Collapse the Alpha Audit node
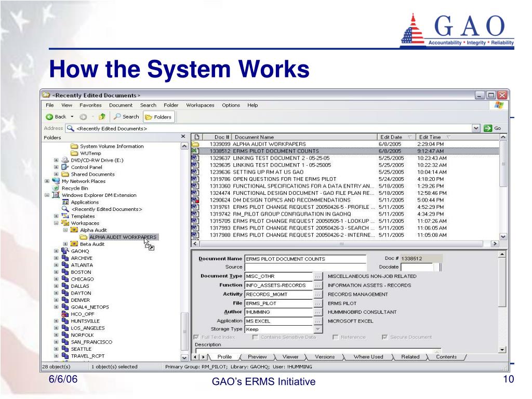Image resolution: width=532 pixels, height=399 pixels. coord(65,230)
